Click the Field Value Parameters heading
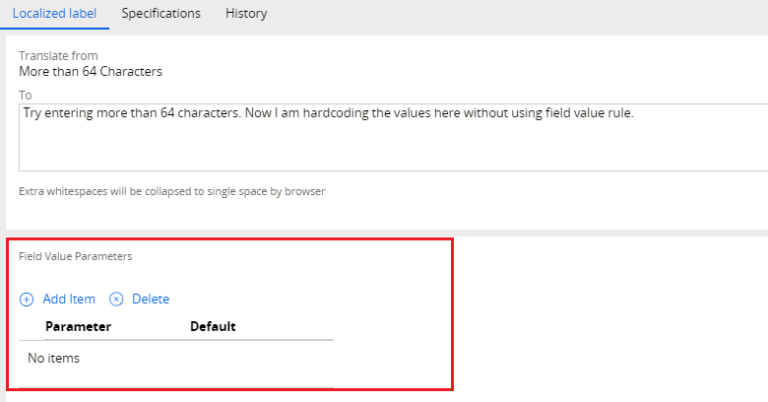 point(75,256)
